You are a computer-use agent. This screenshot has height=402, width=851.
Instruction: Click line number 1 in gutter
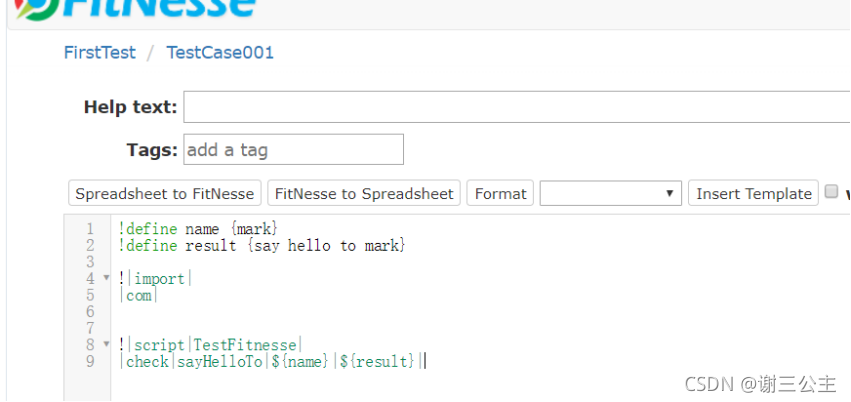[90, 229]
